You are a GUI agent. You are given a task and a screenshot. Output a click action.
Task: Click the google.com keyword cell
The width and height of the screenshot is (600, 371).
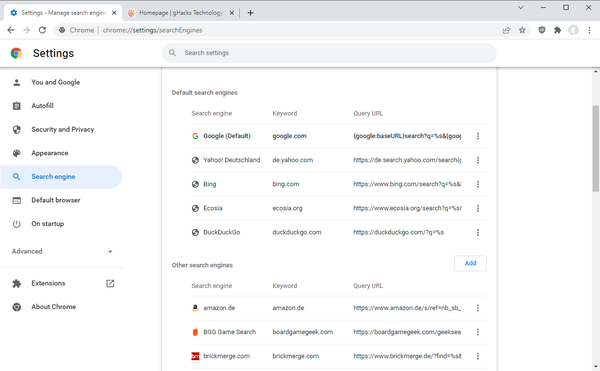point(289,136)
